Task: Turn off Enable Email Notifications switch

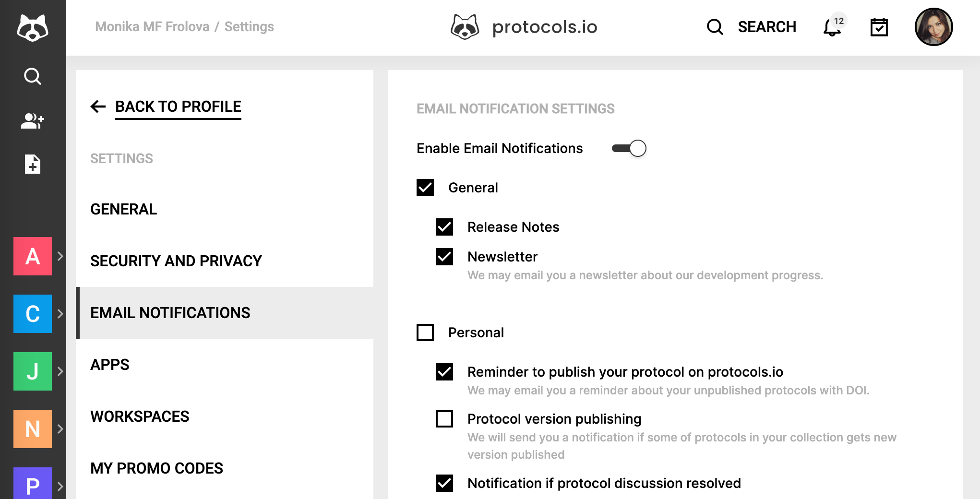Action: click(629, 148)
